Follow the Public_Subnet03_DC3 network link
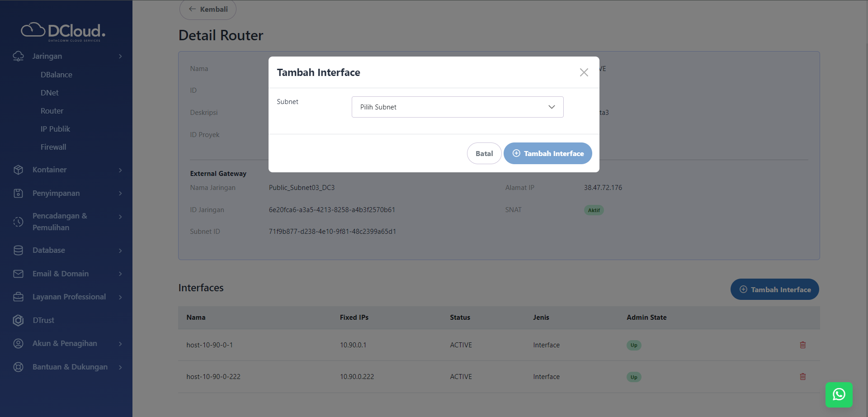 (302, 187)
